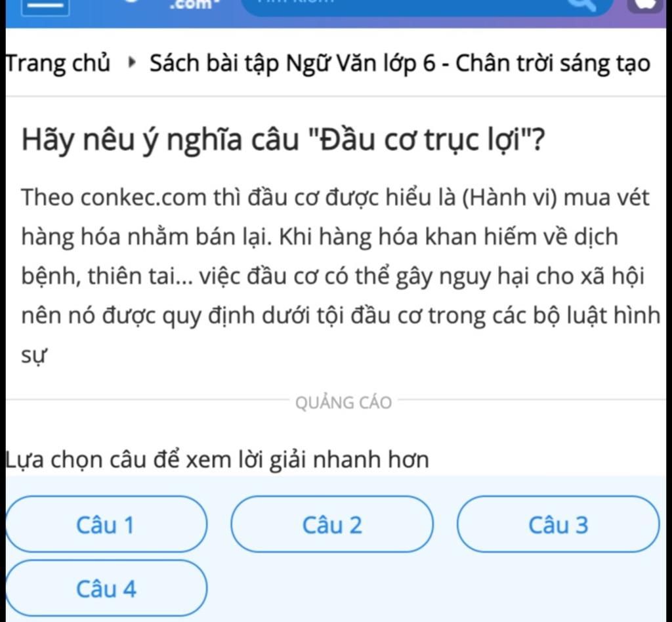Tap the app icon in header's right corner
The height and width of the screenshot is (622, 672).
645,5
